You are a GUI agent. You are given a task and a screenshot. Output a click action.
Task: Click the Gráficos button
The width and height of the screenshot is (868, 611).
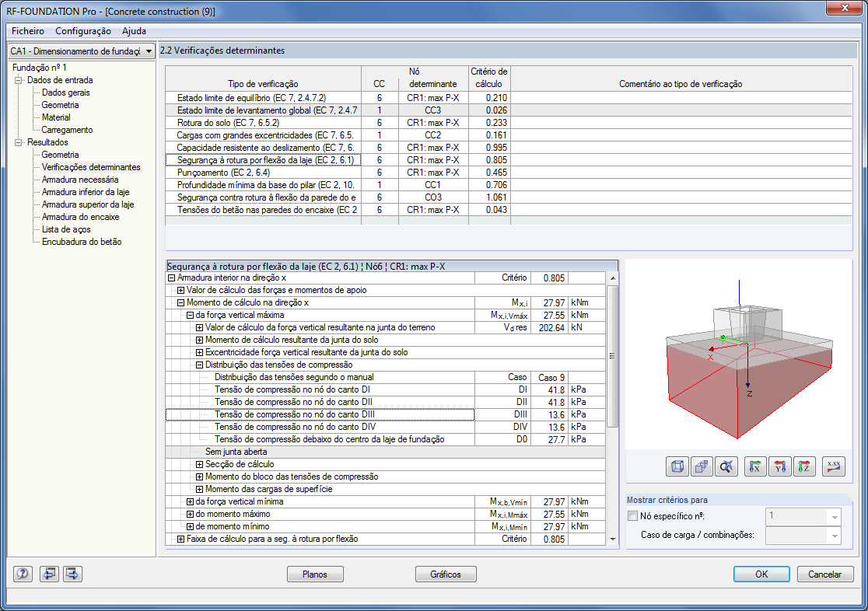coord(446,574)
